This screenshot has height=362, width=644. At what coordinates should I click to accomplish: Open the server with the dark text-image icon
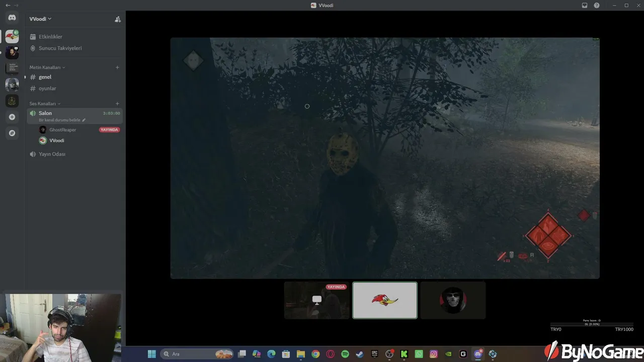click(12, 68)
